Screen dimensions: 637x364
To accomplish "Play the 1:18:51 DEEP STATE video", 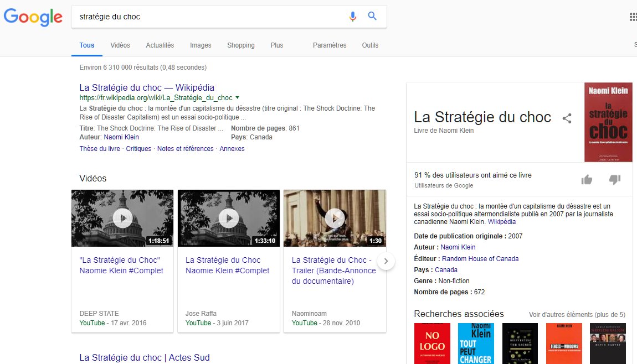I will tap(122, 219).
